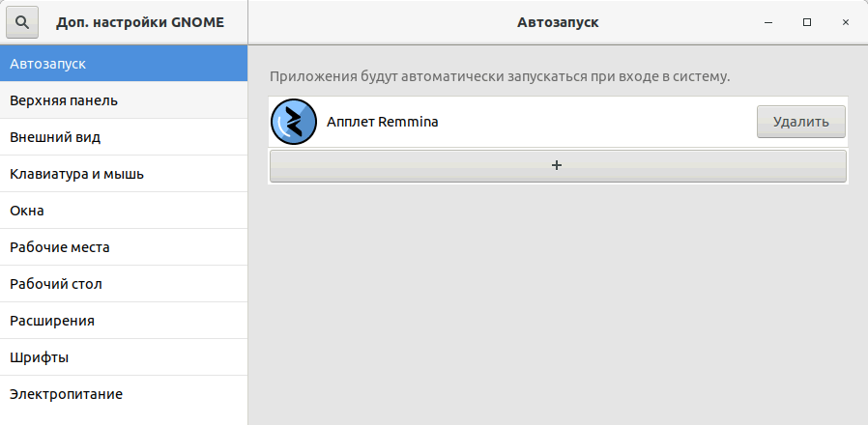This screenshot has height=425, width=868.
Task: Remove the Remmina applet via Удалить
Action: (x=801, y=122)
